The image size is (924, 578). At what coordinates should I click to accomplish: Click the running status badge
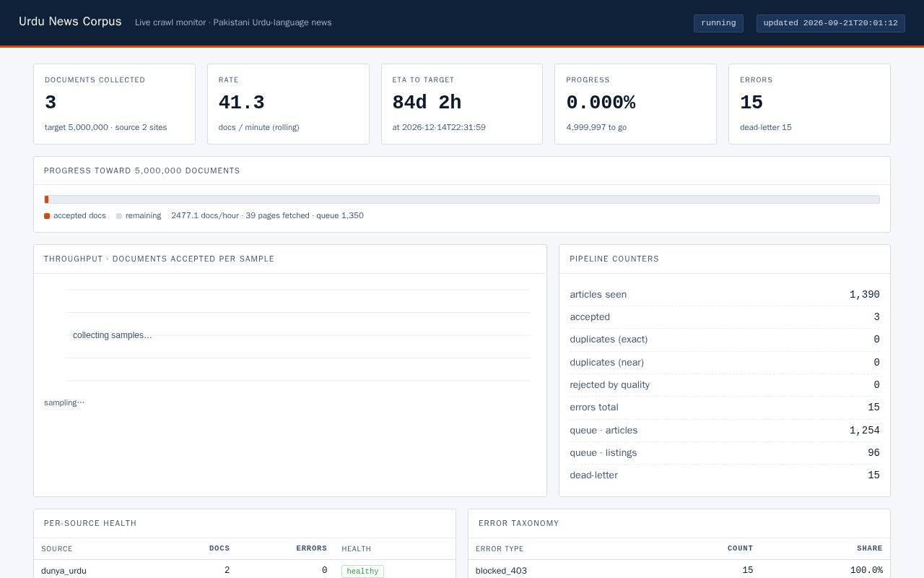point(718,23)
